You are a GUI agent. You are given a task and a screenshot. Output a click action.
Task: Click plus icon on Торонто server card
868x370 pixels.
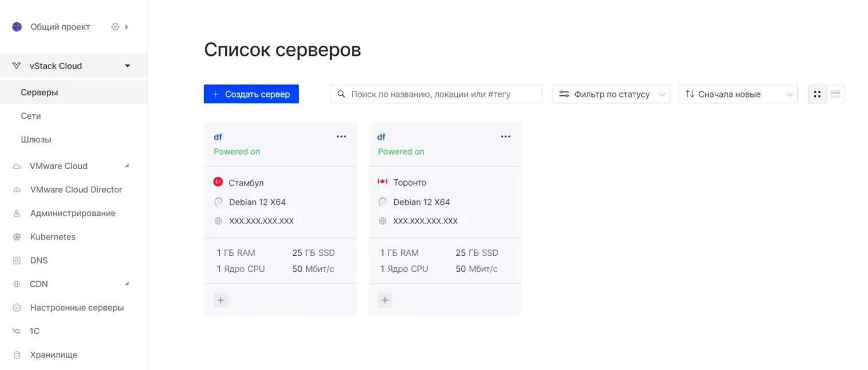385,300
